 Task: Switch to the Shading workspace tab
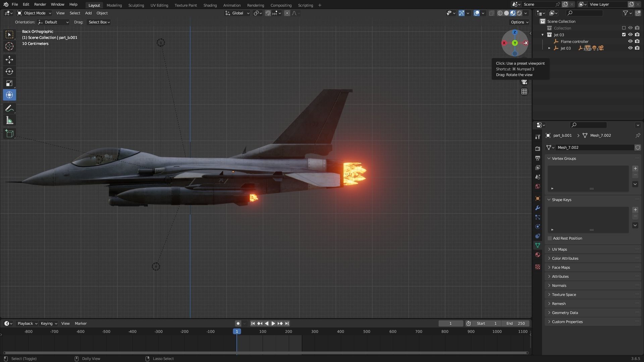210,5
